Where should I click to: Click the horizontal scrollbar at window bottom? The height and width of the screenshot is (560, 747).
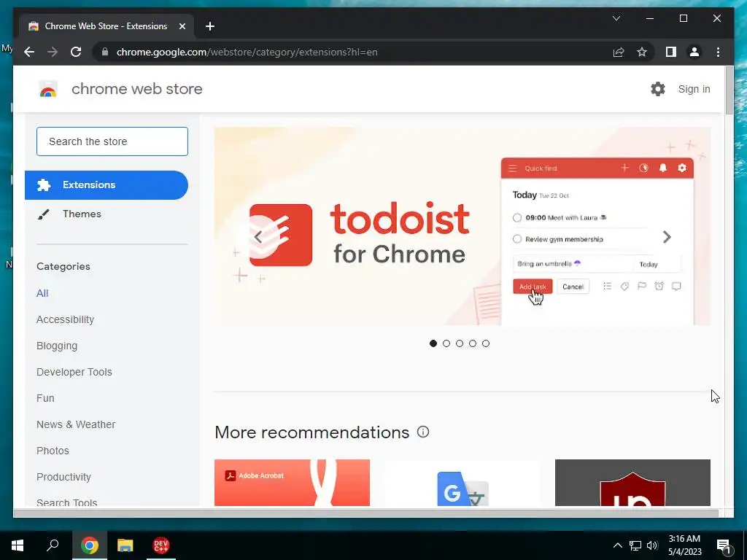(366, 513)
